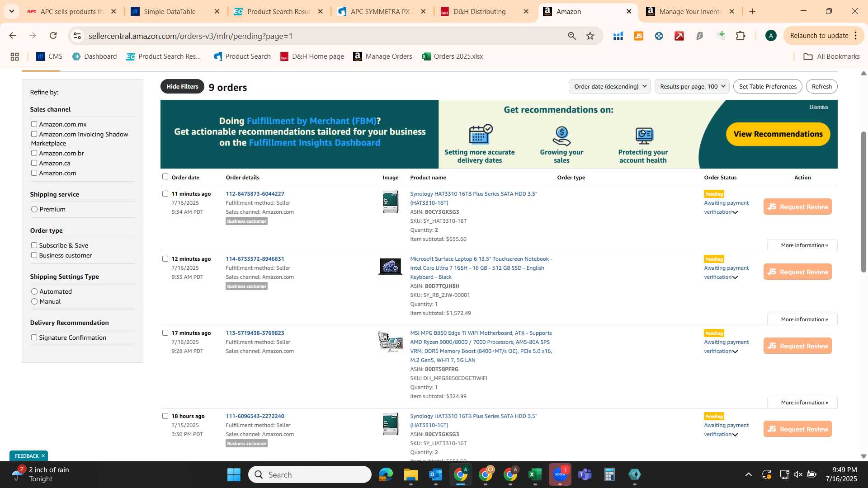The image size is (868, 488).
Task: Check the Amazon.ca sales channel
Action: [34, 163]
